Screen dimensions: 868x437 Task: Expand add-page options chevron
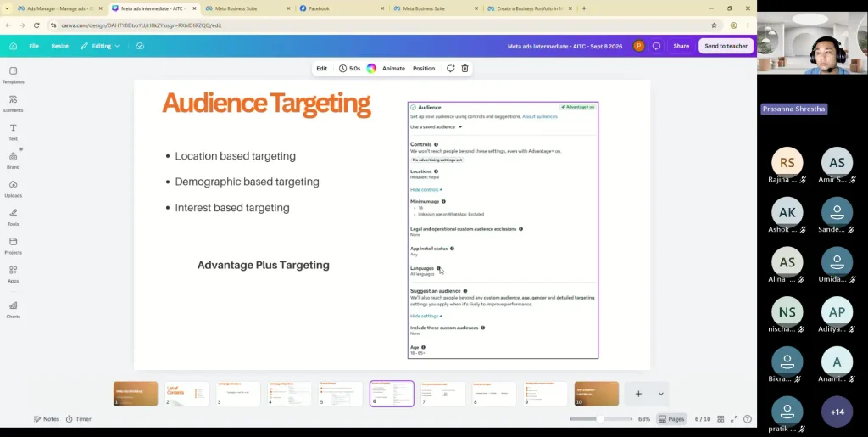pos(660,394)
